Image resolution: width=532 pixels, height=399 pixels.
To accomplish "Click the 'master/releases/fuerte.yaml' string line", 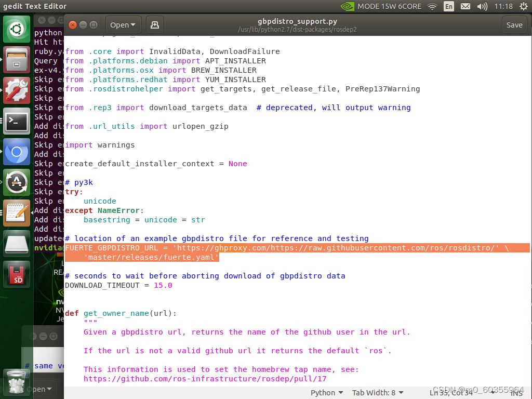I will pyautogui.click(x=151, y=258).
